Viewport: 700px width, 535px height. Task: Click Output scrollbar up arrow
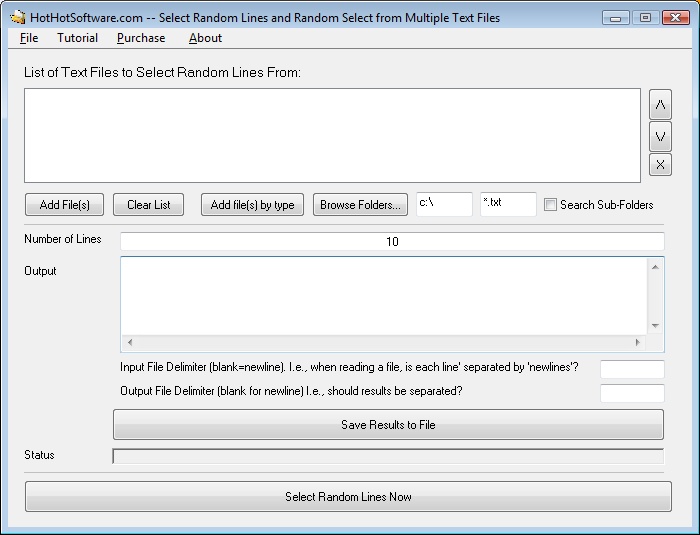click(655, 267)
